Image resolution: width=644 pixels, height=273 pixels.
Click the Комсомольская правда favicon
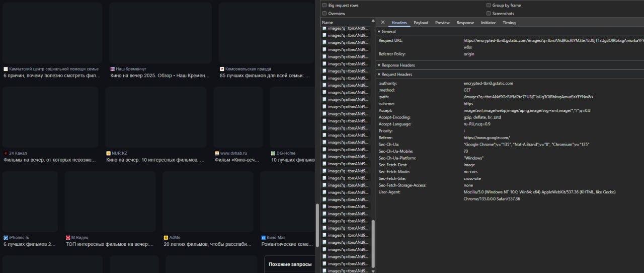(x=222, y=69)
